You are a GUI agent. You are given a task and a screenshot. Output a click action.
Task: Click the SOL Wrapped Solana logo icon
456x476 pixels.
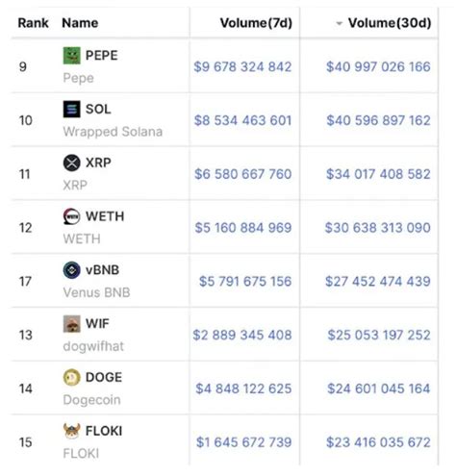coord(71,109)
